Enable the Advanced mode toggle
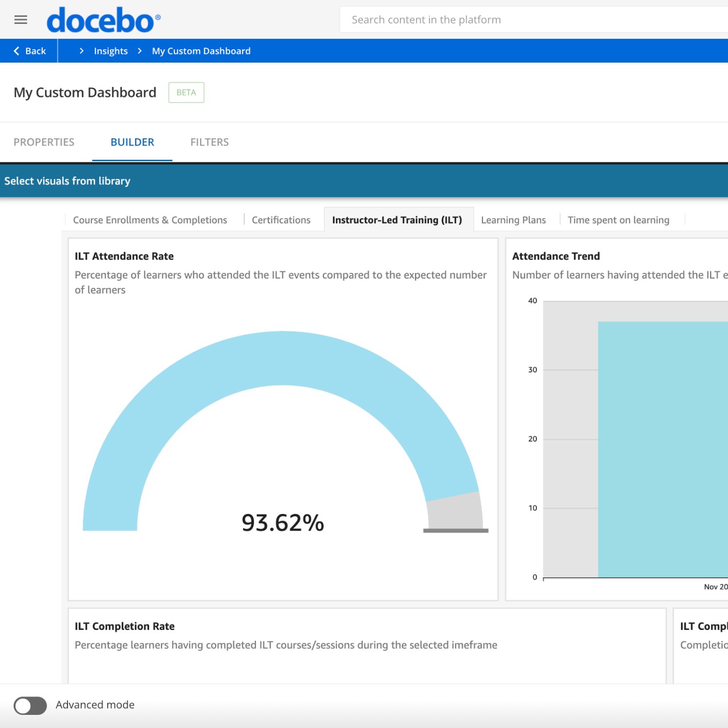Screen dimensions: 728x728 pyautogui.click(x=30, y=706)
